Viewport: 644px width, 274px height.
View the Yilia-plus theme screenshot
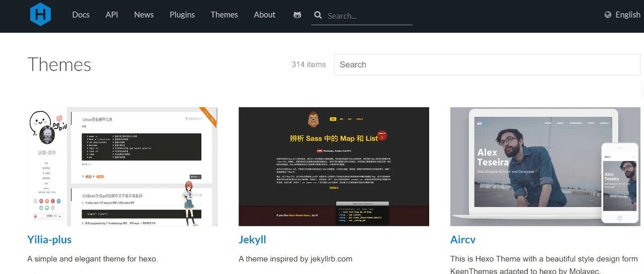[122, 166]
